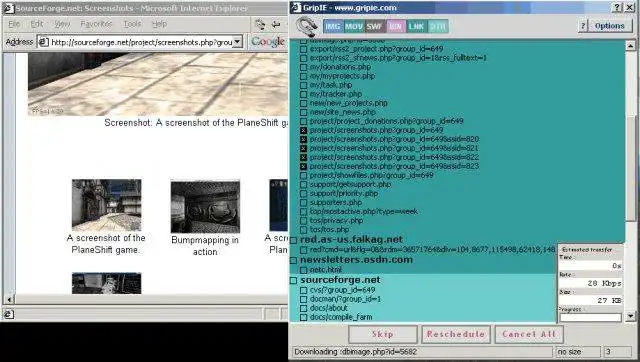The height and width of the screenshot is (362, 640).
Task: Toggle the LNK file type filter
Action: [x=416, y=27]
